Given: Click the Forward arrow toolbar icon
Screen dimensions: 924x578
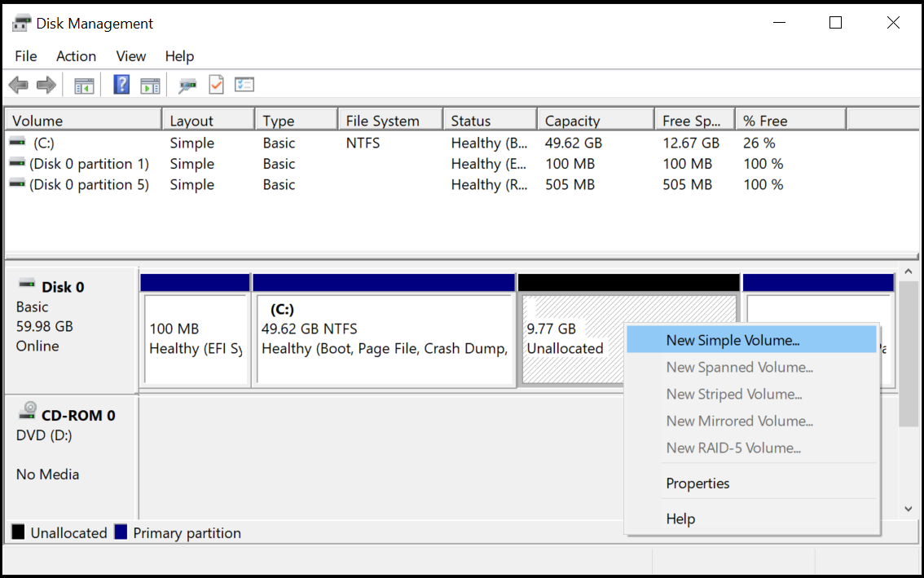Looking at the screenshot, I should pyautogui.click(x=46, y=85).
